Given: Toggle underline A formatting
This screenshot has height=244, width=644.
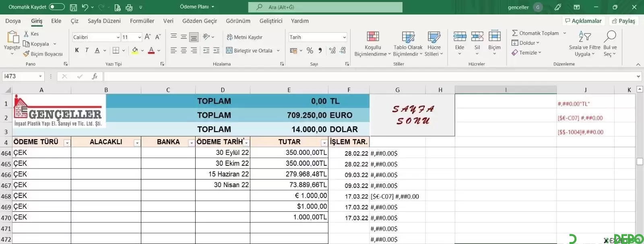Looking at the screenshot, I should (97, 50).
